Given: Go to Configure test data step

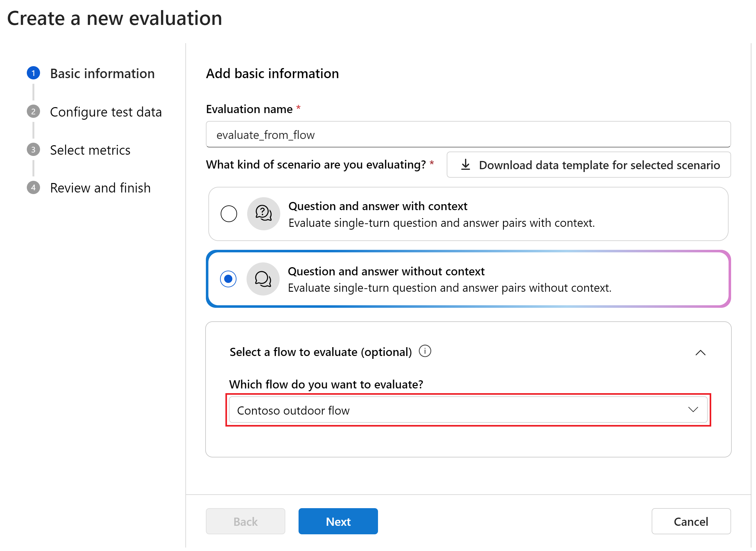Looking at the screenshot, I should click(106, 112).
